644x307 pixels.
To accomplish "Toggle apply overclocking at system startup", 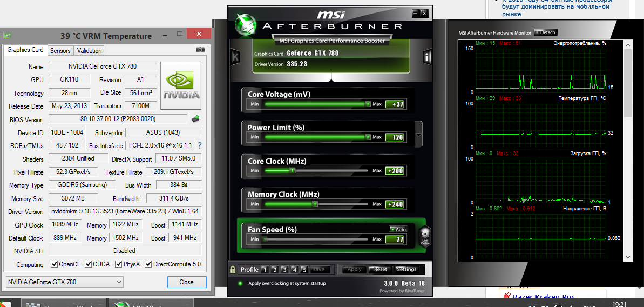I will [240, 283].
